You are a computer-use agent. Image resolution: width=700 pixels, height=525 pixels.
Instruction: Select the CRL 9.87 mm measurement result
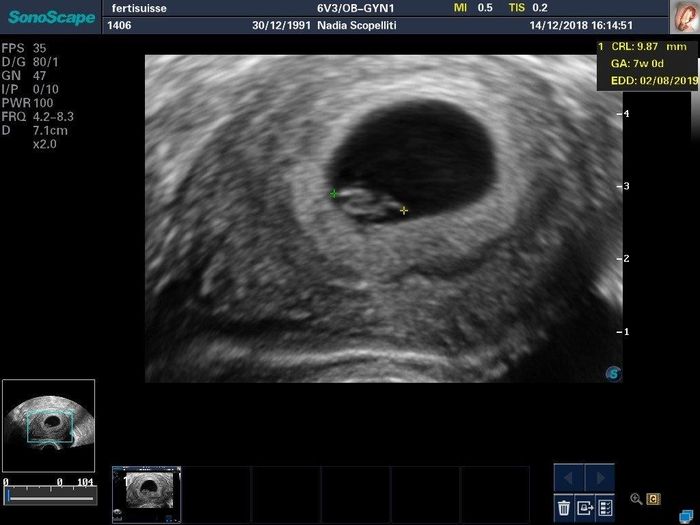[x=648, y=46]
